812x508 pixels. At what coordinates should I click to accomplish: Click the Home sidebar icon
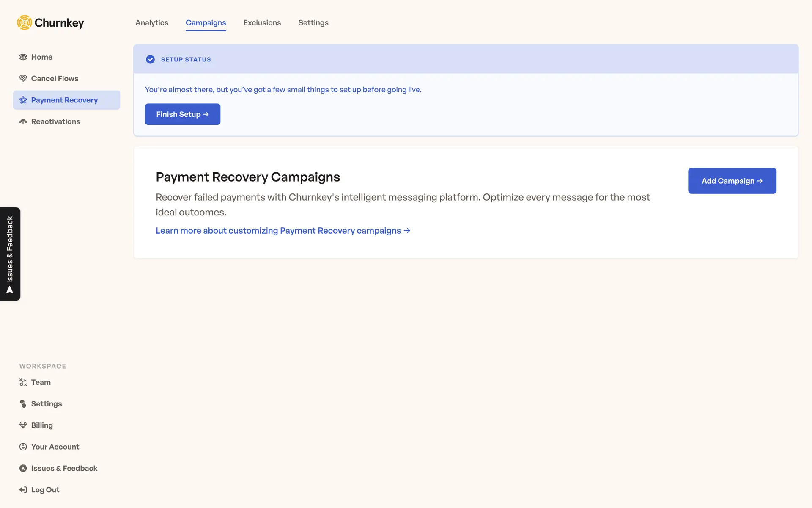23,57
